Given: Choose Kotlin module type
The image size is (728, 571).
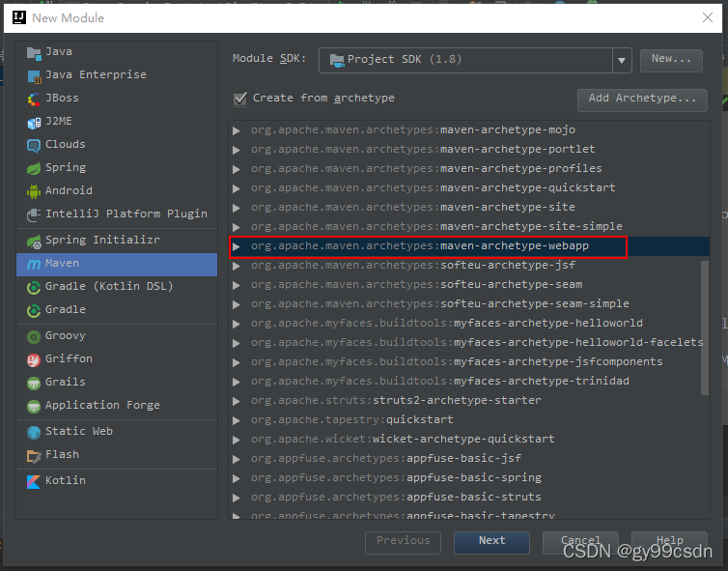Looking at the screenshot, I should pos(117,481).
